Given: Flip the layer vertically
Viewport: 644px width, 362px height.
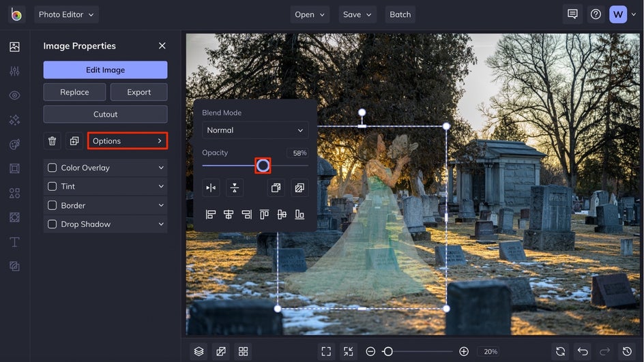Looking at the screenshot, I should pyautogui.click(x=234, y=187).
